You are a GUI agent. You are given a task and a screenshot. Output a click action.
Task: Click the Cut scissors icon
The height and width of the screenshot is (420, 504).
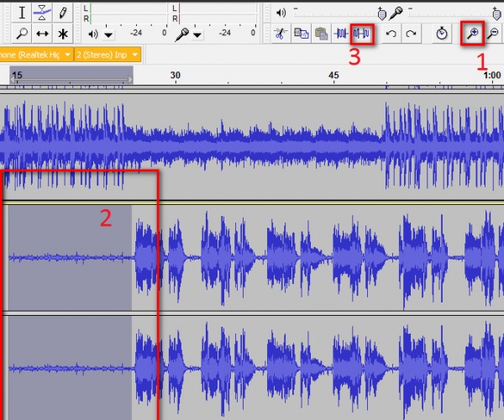[281, 34]
